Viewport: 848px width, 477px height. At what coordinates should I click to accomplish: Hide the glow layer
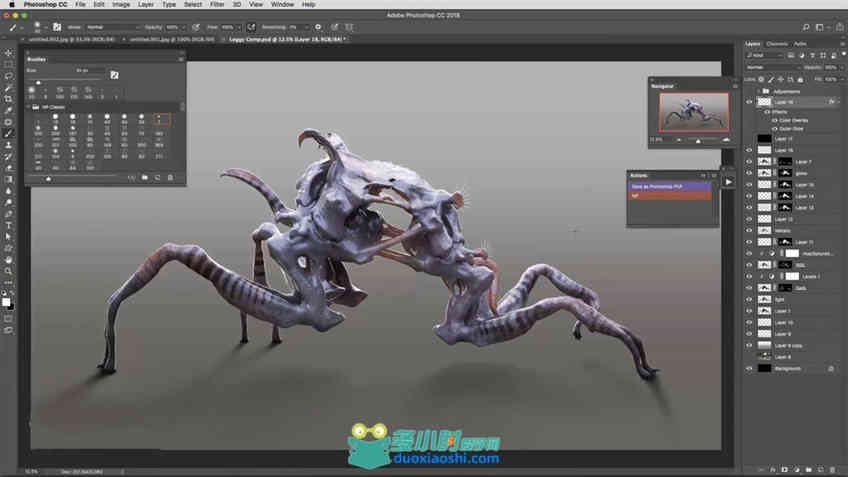[x=749, y=173]
